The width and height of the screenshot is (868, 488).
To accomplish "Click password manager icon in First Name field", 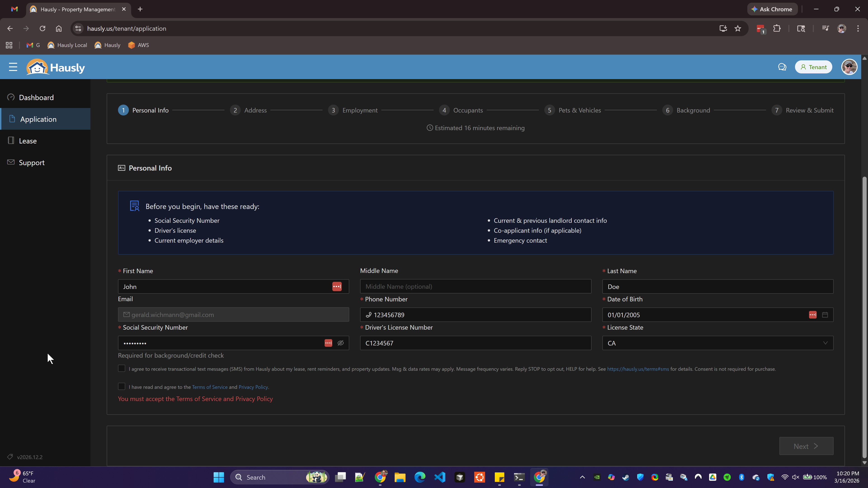I will click(x=337, y=286).
